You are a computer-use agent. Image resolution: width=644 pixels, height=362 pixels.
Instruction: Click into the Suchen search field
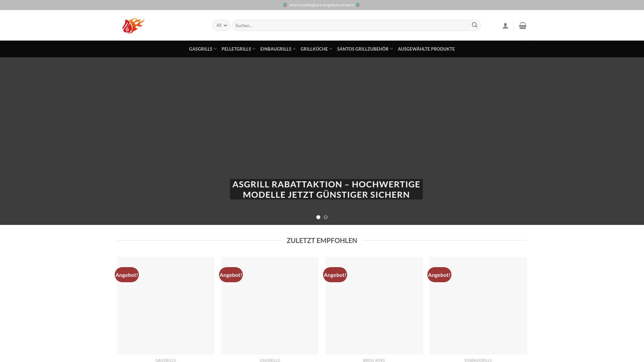[351, 25]
